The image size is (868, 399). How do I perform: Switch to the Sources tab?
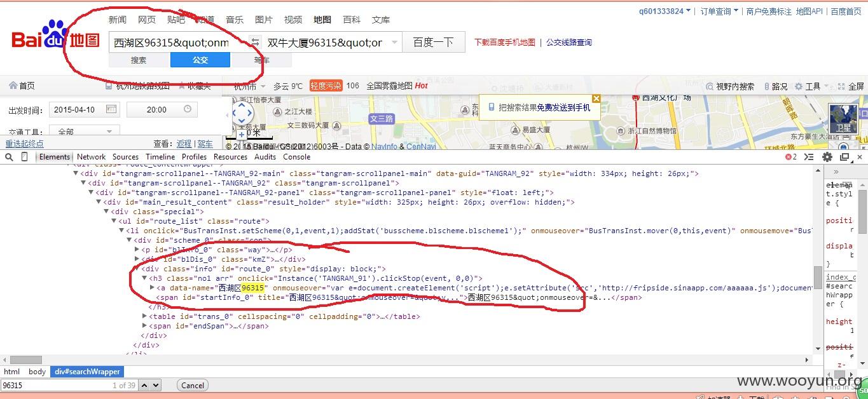click(x=125, y=157)
